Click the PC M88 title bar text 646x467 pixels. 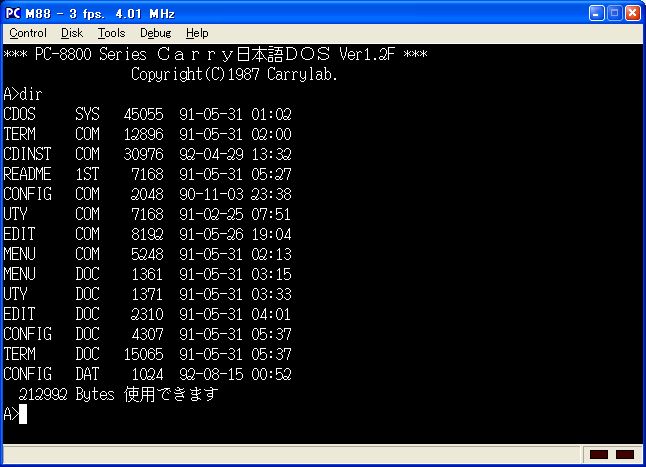pyautogui.click(x=90, y=13)
